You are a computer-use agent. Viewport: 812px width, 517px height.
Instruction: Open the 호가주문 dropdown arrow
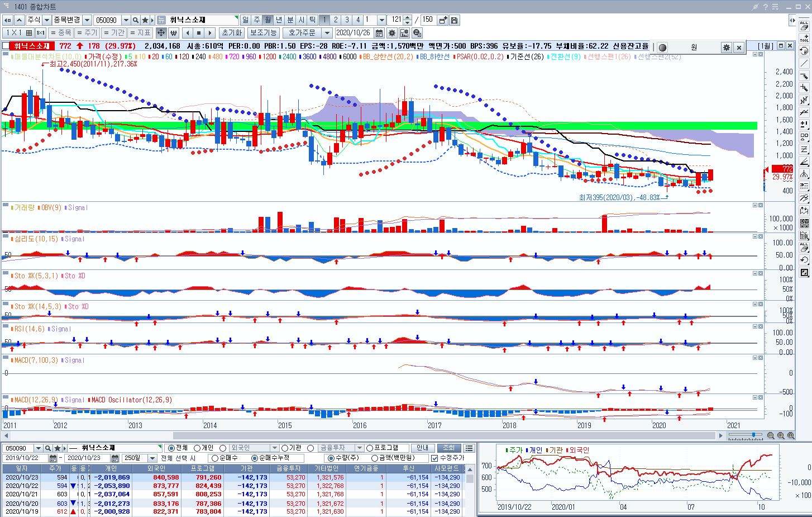point(327,33)
